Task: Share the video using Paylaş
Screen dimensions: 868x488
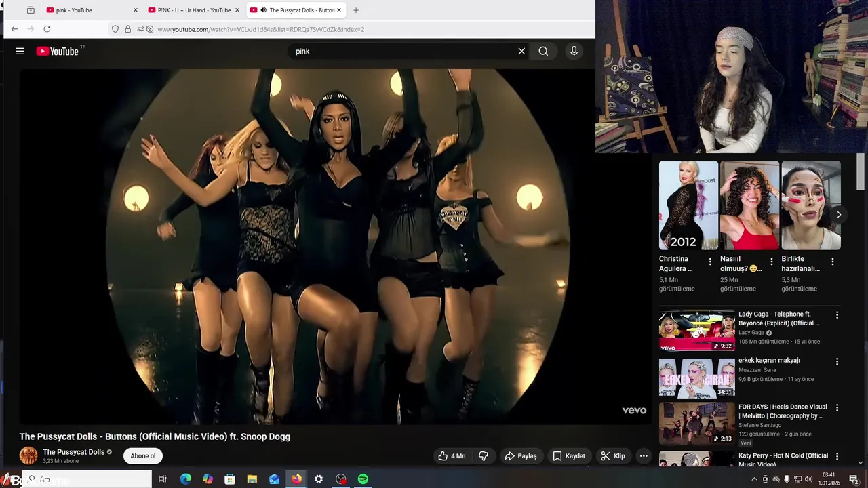Action: (x=521, y=456)
